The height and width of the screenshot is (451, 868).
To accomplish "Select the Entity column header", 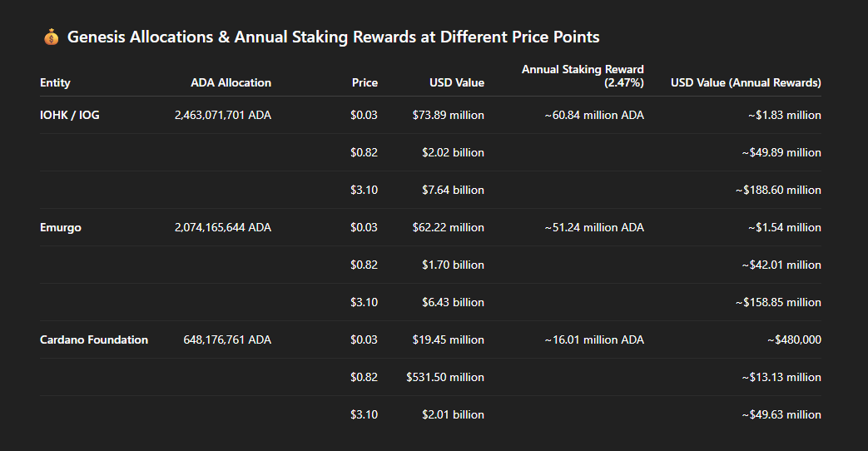I will pos(55,82).
